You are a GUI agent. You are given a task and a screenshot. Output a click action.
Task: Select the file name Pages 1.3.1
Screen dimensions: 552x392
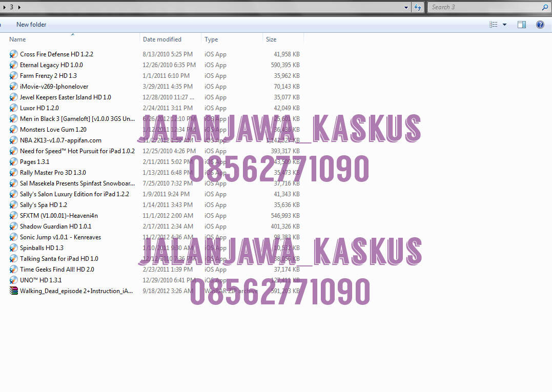[x=34, y=162]
